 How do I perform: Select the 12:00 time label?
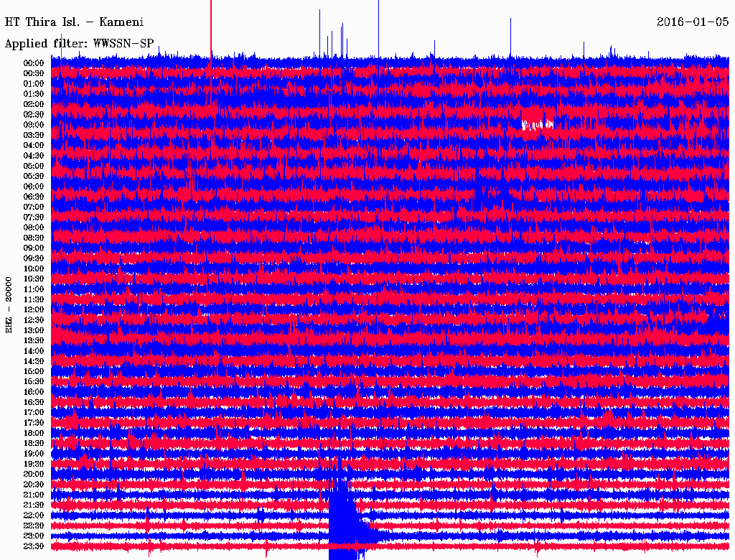34,309
